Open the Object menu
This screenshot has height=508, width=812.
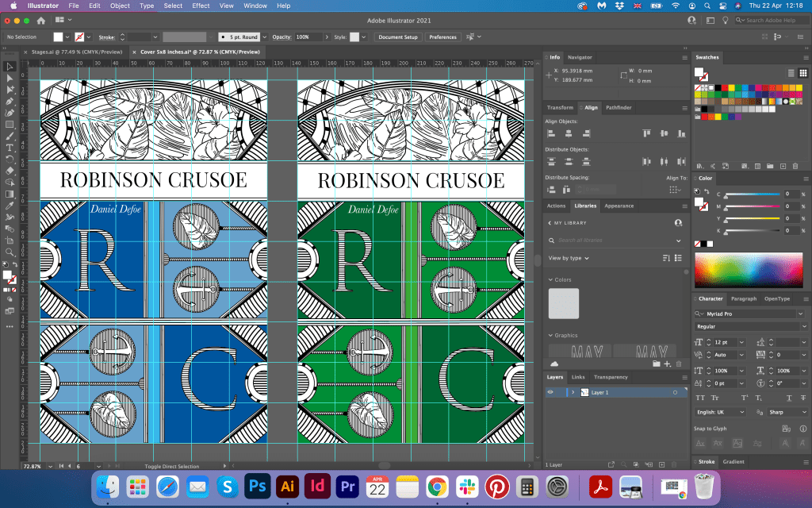[120, 6]
